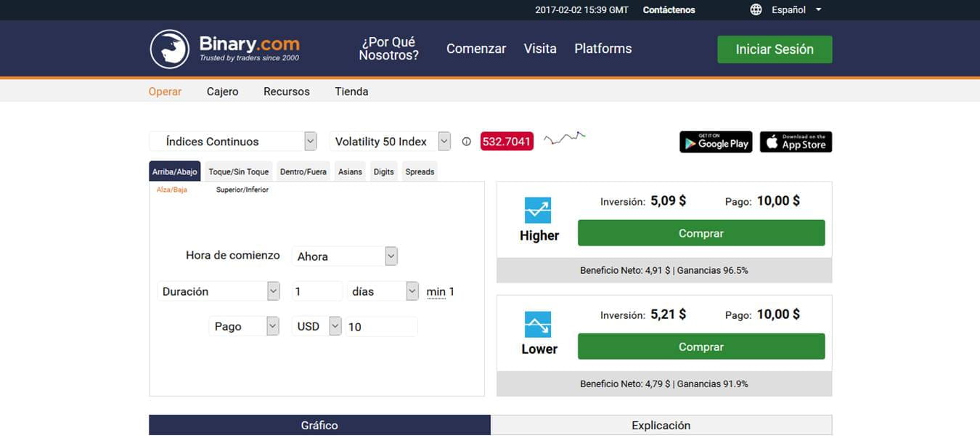
Task: Click the 2017-02-02 15:39 GMT timestamp
Action: [581, 10]
